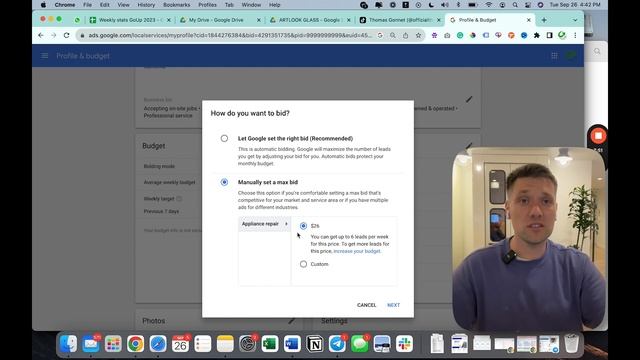The width and height of the screenshot is (640, 360).
Task: Choose the $26 bid radio option
Action: [x=303, y=226]
